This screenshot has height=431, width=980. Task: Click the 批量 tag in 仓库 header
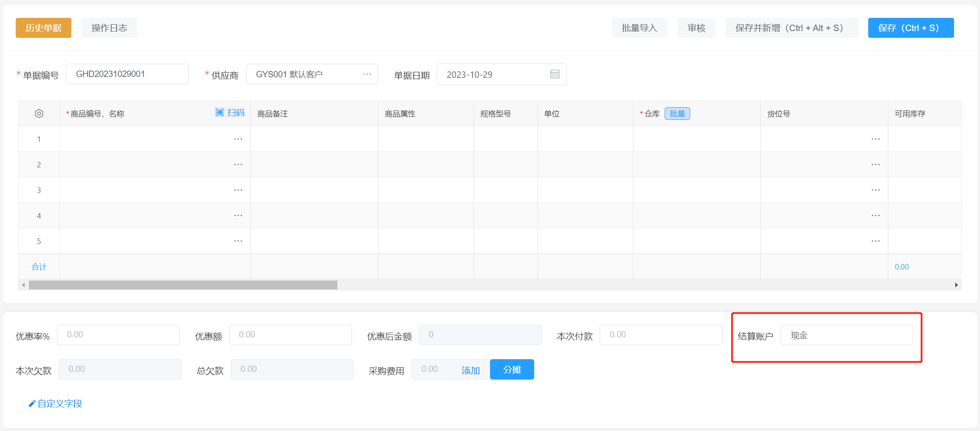[x=677, y=113]
